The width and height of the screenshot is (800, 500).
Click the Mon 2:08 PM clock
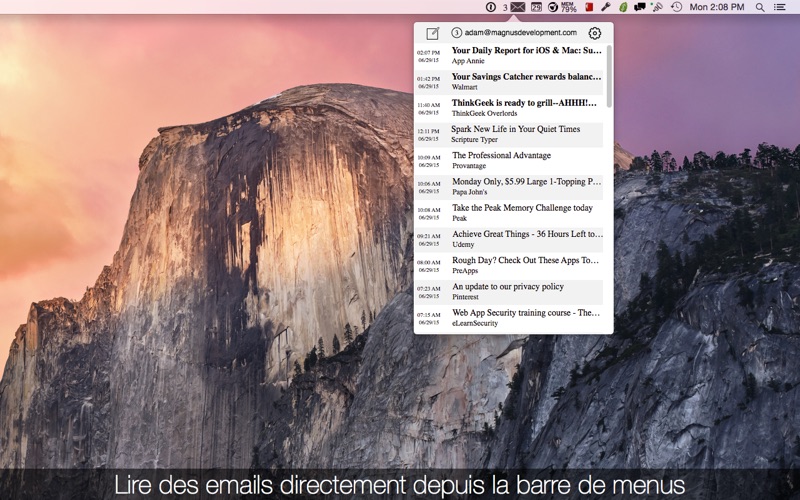[x=716, y=7]
